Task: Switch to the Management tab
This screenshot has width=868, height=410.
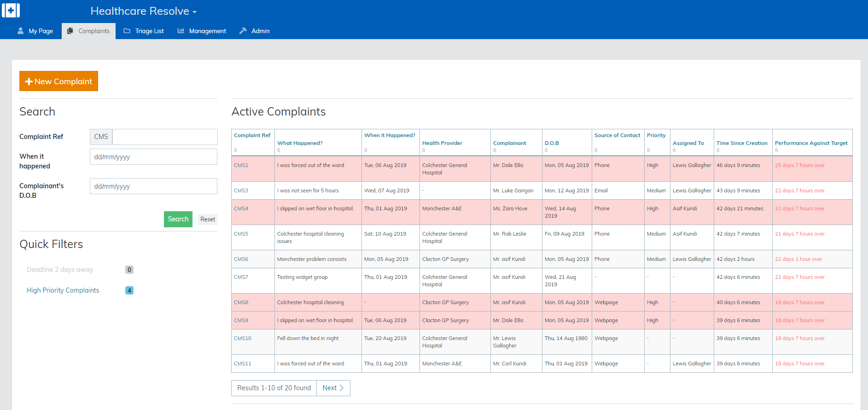Action: [202, 31]
